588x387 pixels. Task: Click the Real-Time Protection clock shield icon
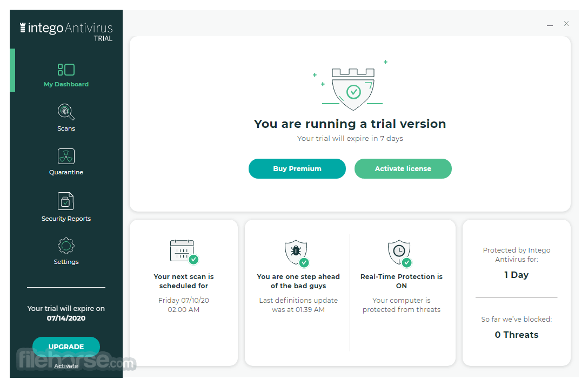click(400, 253)
